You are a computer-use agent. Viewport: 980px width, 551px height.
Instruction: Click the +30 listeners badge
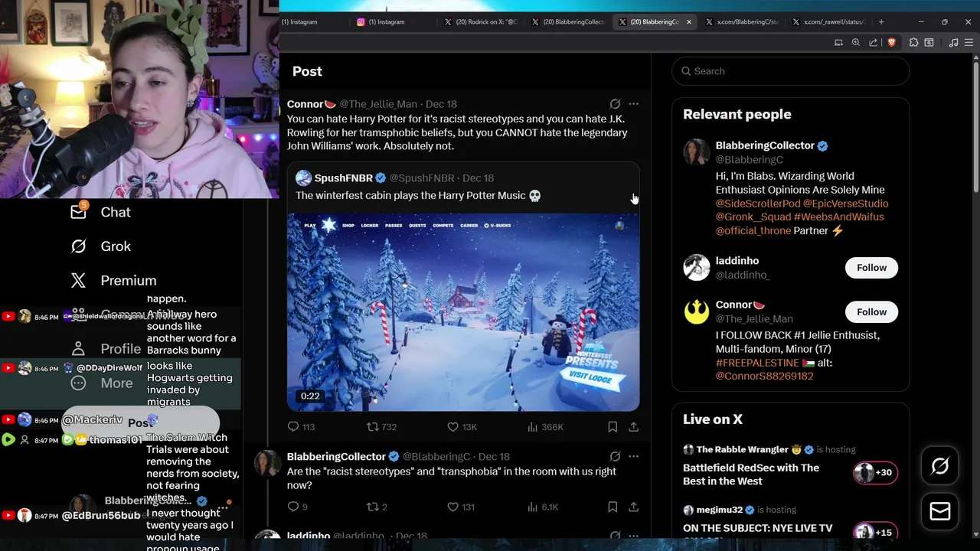click(x=874, y=472)
